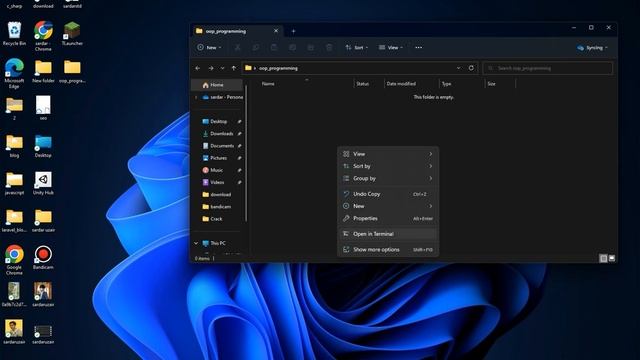Open the New submenu in context menu

coord(388,206)
